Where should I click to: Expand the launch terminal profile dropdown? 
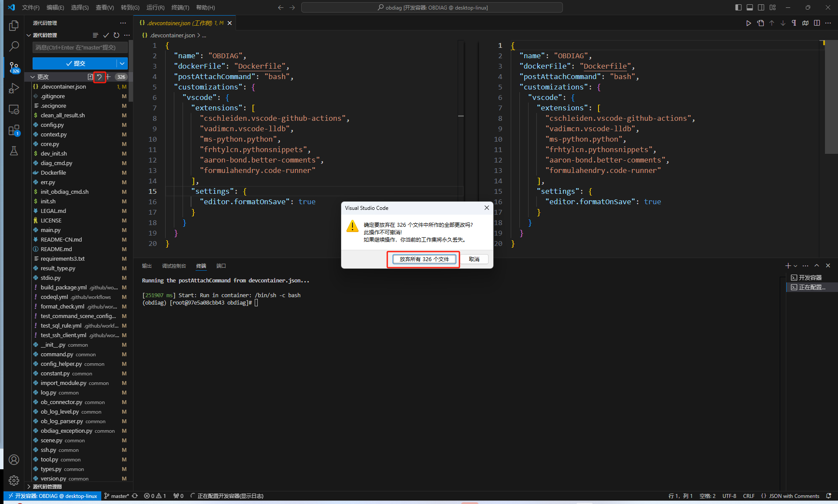coord(795,266)
